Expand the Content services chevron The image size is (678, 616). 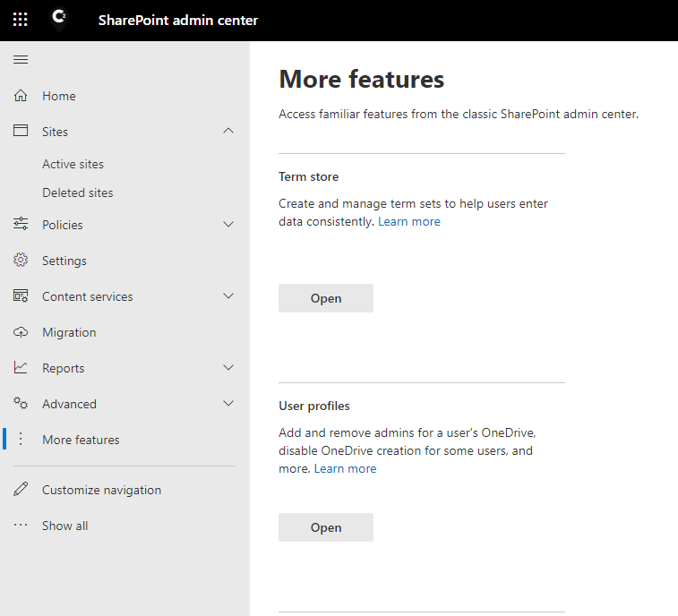coord(228,295)
